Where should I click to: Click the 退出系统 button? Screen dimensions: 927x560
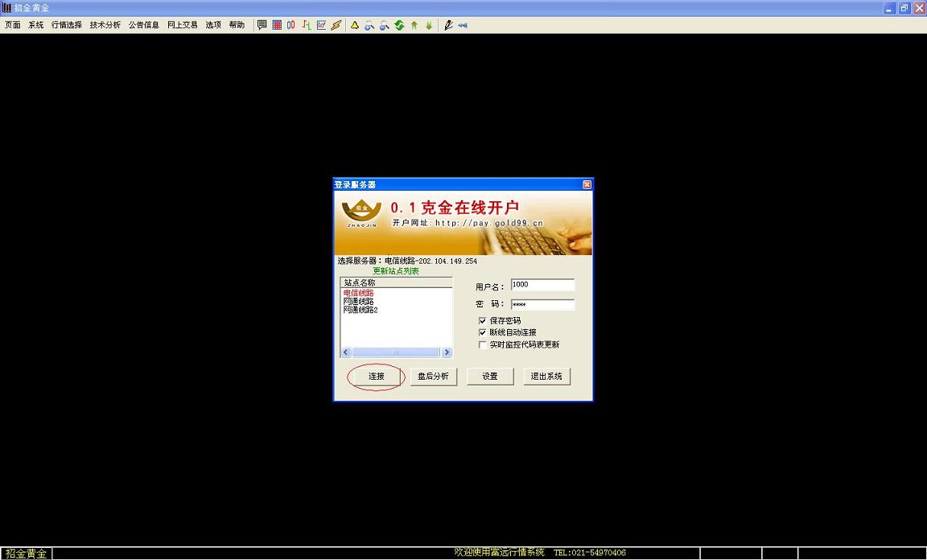coord(547,376)
